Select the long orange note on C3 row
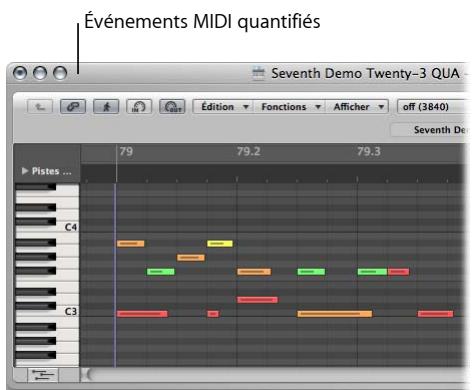Screen dimensions: 473x390 [x=335, y=314]
